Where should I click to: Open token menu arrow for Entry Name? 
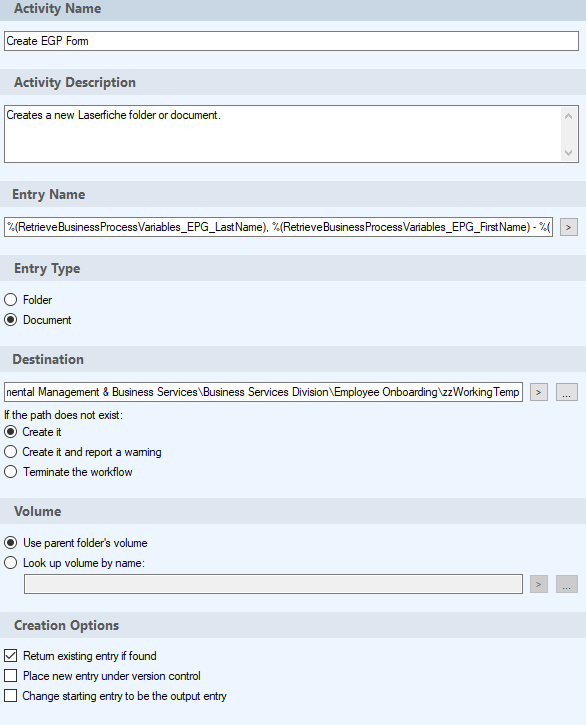coord(568,227)
